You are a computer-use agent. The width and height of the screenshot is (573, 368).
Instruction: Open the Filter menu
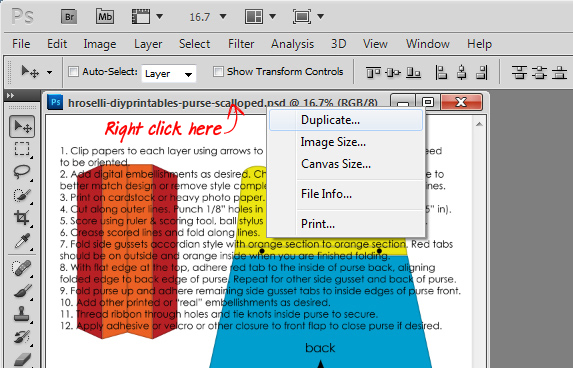[x=241, y=44]
